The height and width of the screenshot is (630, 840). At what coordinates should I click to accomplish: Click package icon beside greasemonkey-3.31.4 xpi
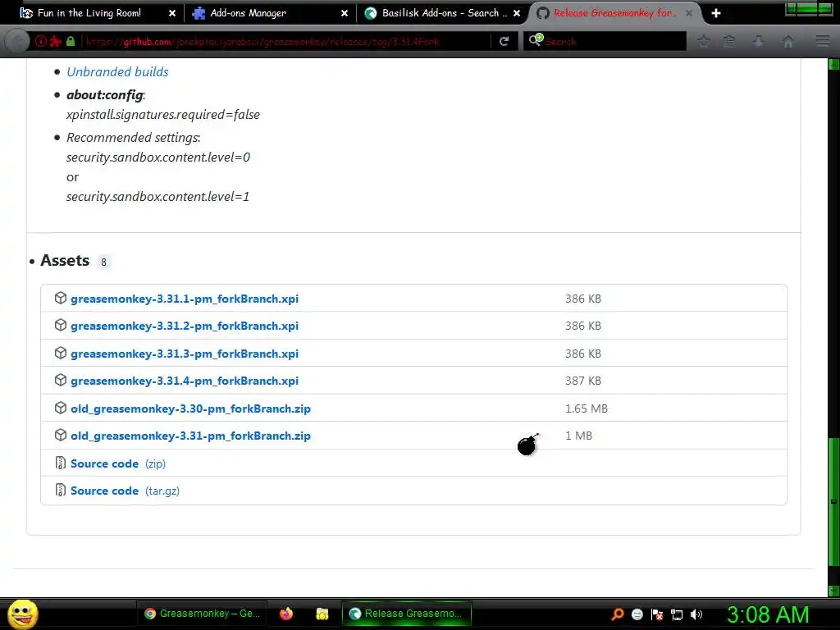[61, 380]
